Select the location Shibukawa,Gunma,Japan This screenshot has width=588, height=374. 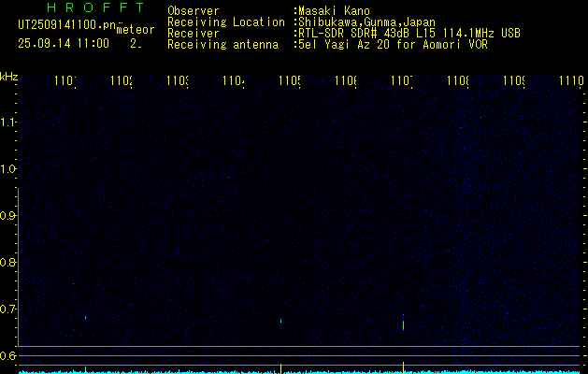tap(365, 22)
